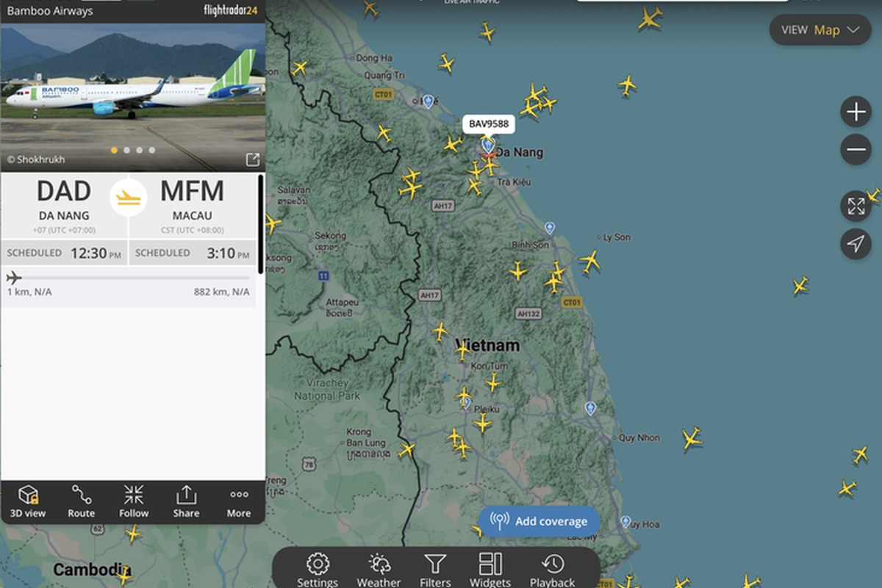This screenshot has height=588, width=882.
Task: Click the flightradar24 logo
Action: (x=231, y=11)
